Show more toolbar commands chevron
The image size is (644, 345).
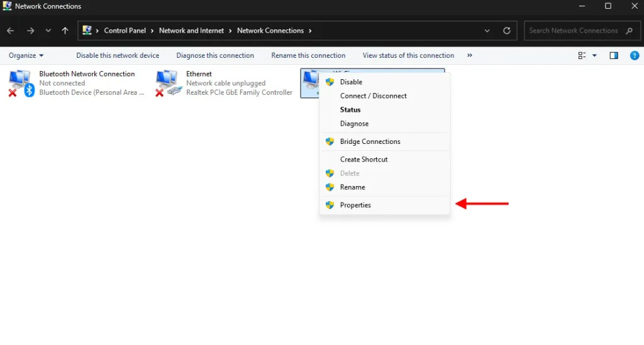469,55
